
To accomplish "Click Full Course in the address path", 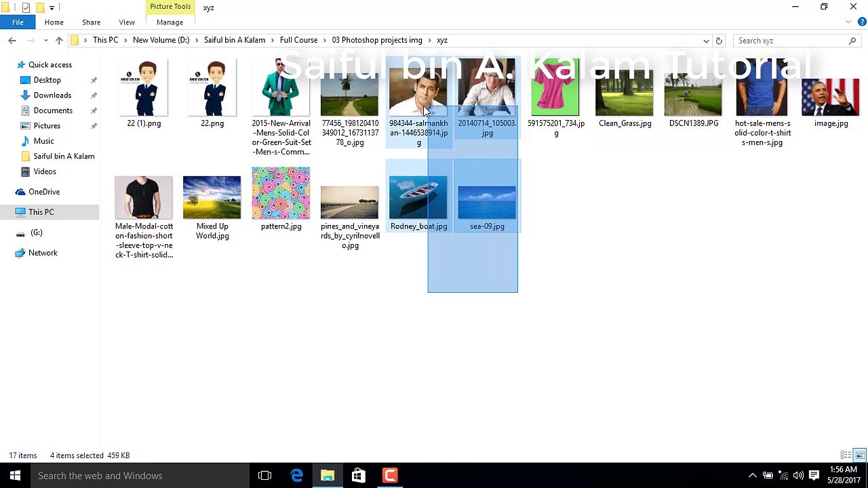I will [298, 41].
